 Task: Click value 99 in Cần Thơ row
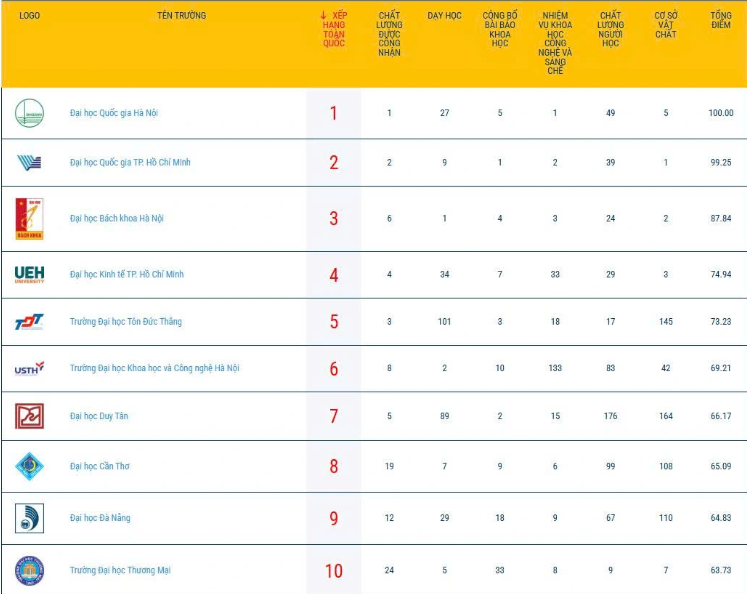tap(610, 466)
